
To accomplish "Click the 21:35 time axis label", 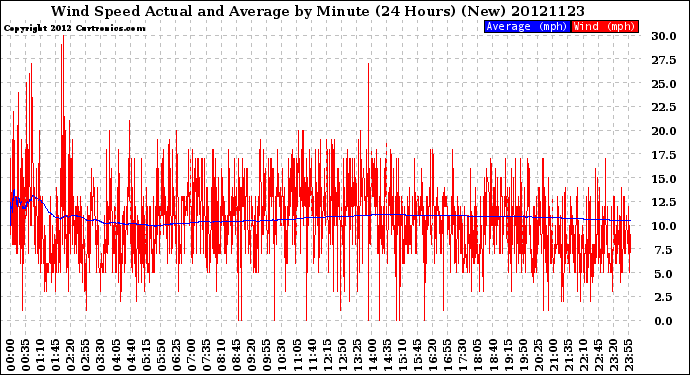I will [568, 355].
